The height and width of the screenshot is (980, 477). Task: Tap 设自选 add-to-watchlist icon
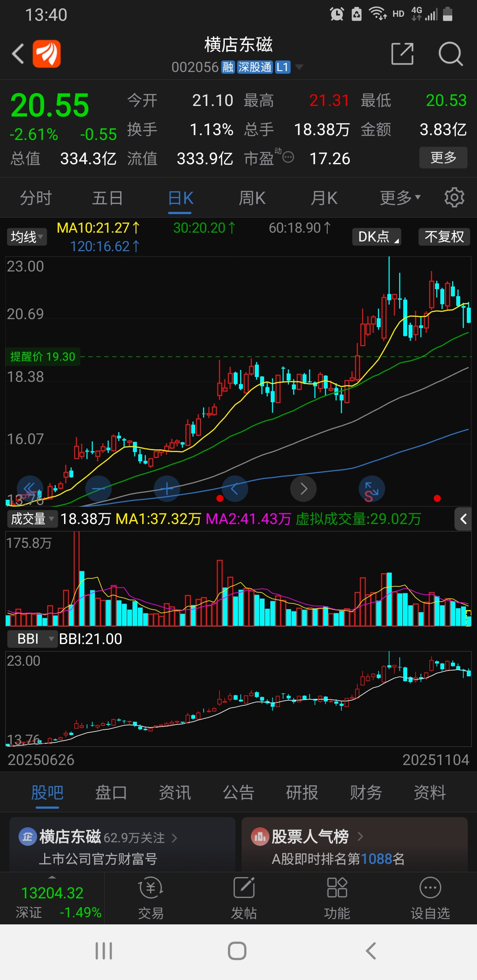430,898
